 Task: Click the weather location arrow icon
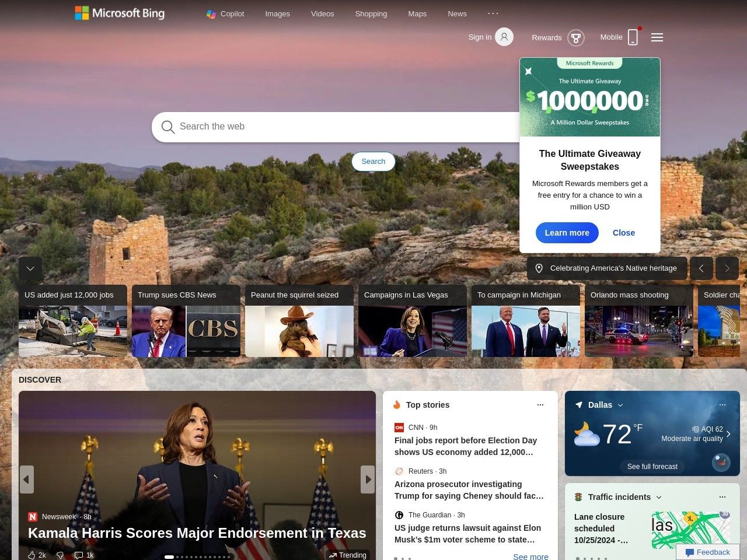(579, 405)
